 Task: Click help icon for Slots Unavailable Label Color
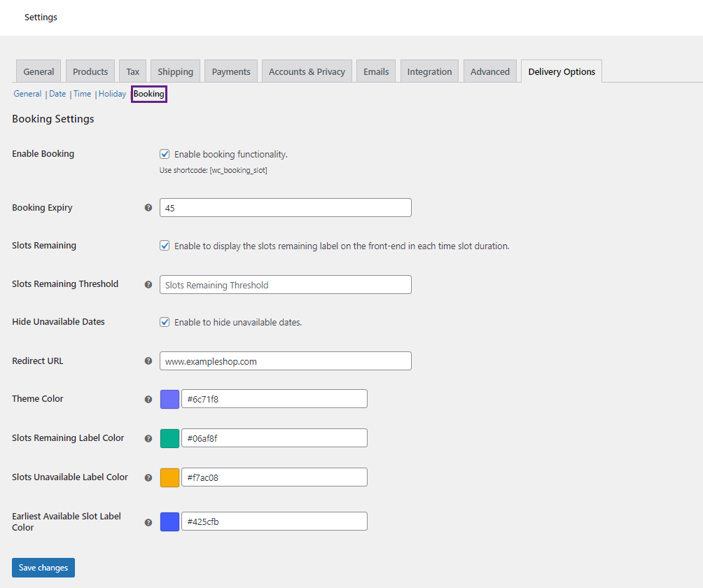[x=148, y=477]
